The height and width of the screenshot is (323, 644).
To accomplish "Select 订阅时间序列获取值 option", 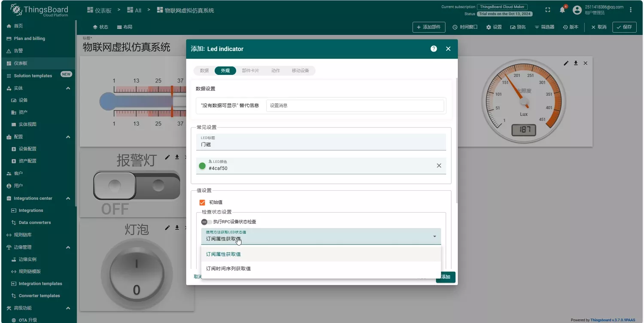I will pos(228,268).
